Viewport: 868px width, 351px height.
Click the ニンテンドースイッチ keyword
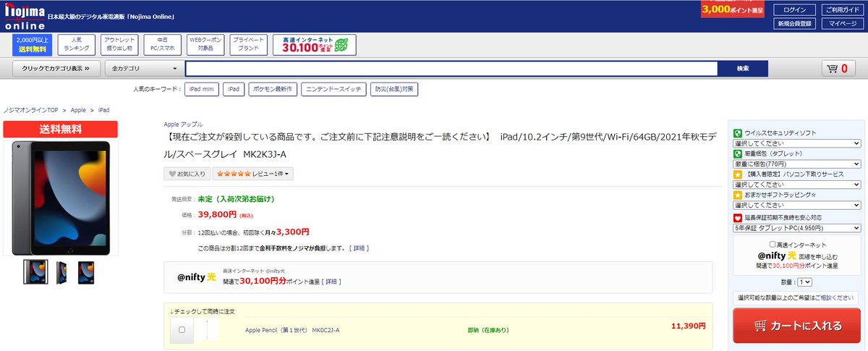point(333,89)
